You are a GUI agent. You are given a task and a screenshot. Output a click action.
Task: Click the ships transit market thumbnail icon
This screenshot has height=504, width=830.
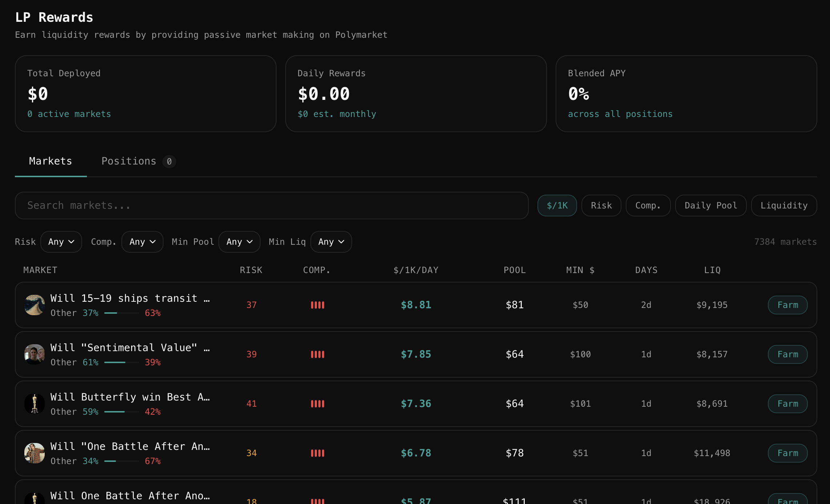(x=35, y=305)
